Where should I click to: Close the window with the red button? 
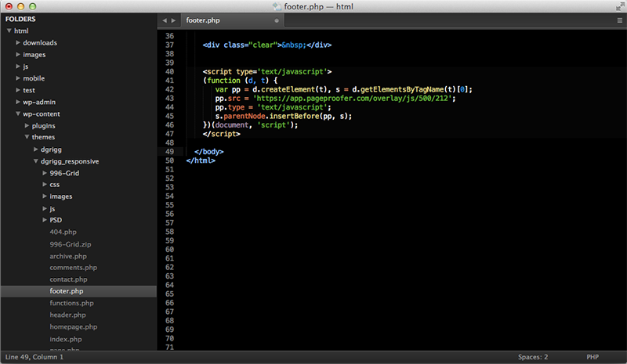coord(9,6)
